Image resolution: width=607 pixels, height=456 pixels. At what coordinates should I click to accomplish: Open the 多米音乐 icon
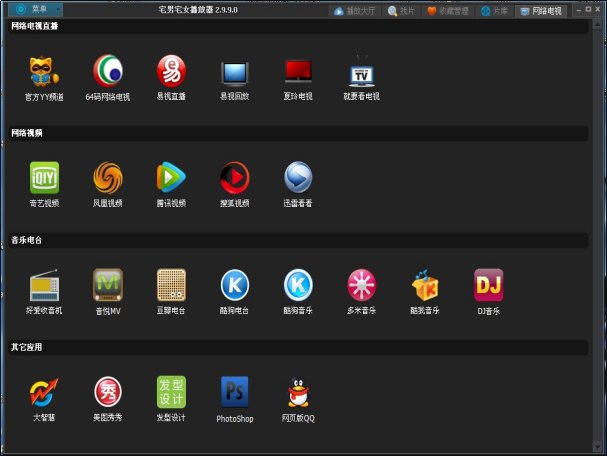pos(361,286)
